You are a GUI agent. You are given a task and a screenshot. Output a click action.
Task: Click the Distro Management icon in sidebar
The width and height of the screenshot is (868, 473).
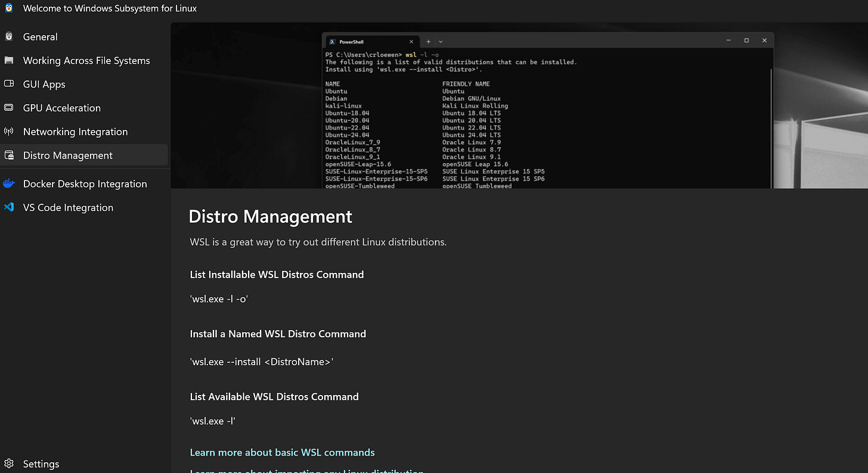tap(9, 155)
